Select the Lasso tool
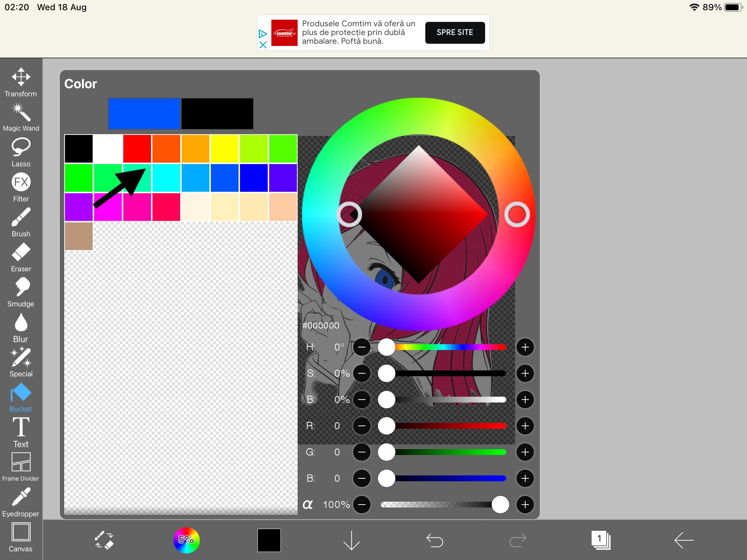 21,152
